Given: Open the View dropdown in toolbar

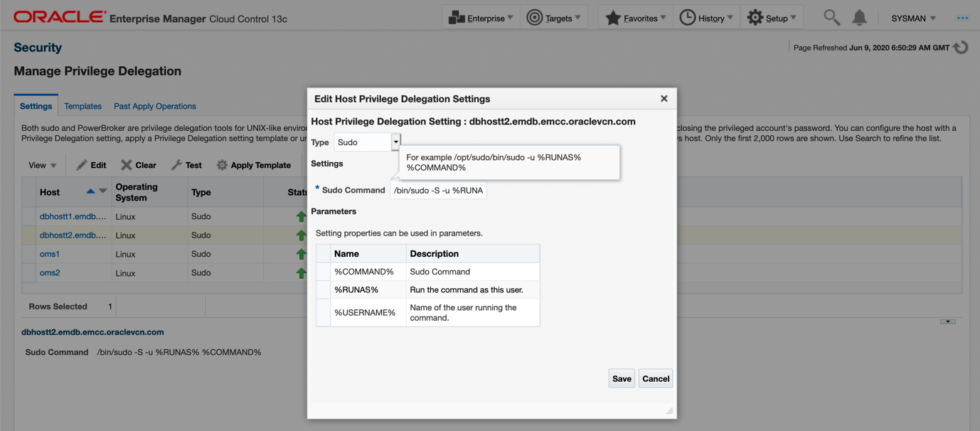Looking at the screenshot, I should (x=42, y=165).
